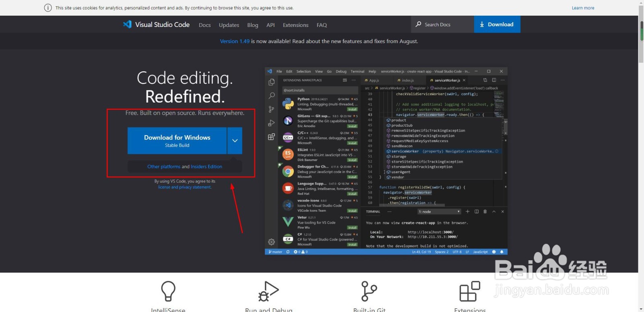This screenshot has width=644, height=312.
Task: Click Download for Windows Stable Build button
Action: point(177,141)
